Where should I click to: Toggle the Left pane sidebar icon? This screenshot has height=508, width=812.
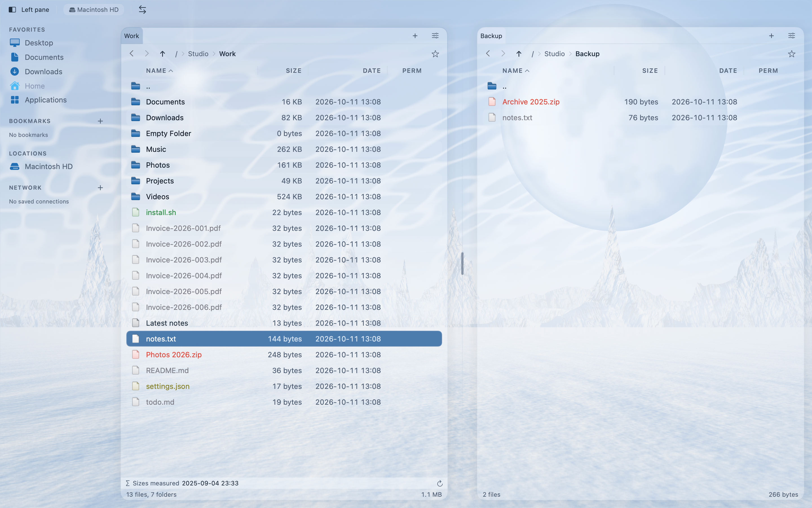coord(12,10)
